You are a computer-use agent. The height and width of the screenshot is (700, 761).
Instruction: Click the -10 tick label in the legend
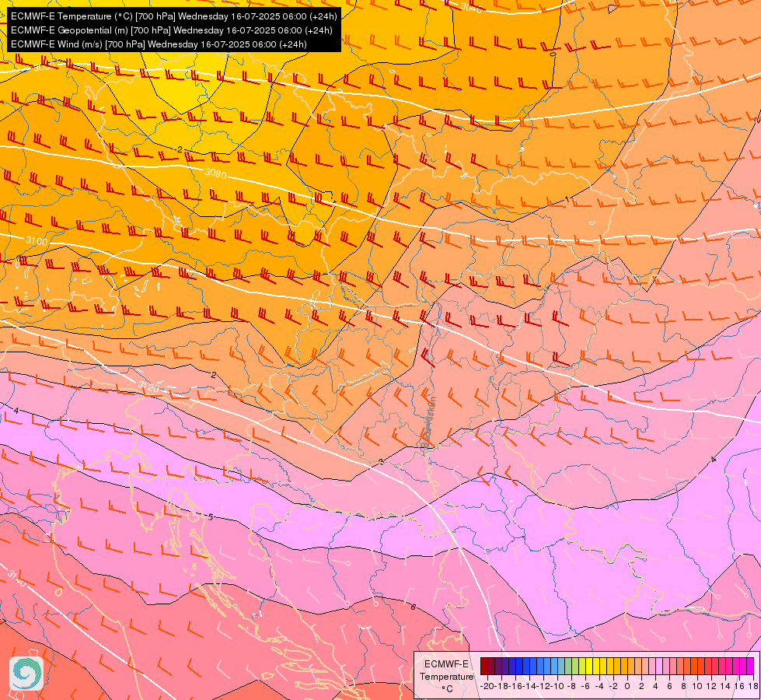pos(558,687)
